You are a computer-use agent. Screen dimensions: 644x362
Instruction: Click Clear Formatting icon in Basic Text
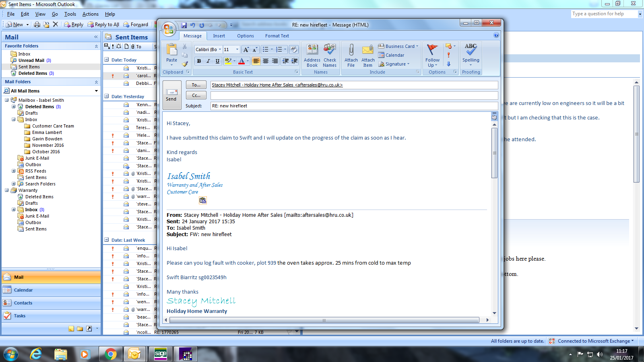pyautogui.click(x=294, y=49)
